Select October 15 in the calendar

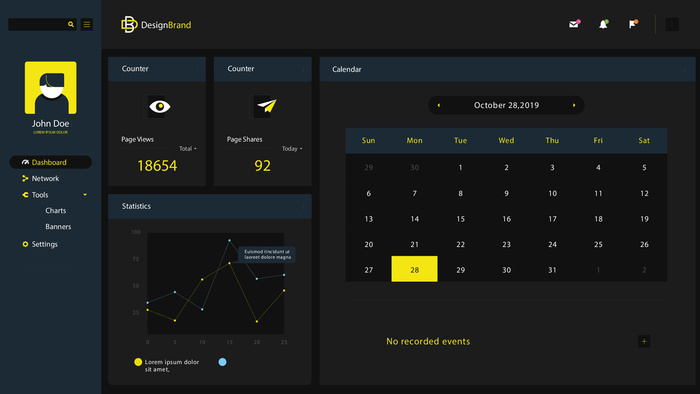coord(460,219)
